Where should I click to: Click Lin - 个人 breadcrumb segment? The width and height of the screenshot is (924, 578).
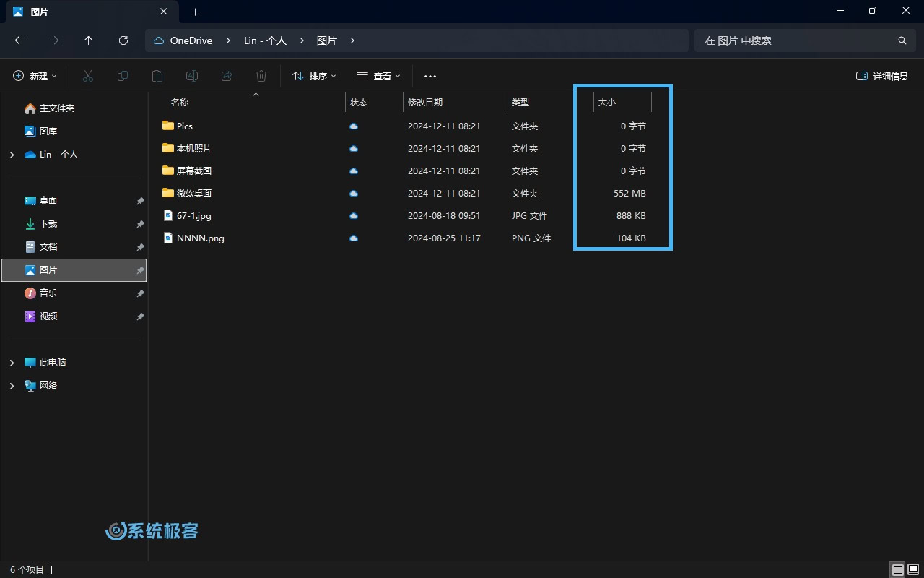[265, 40]
